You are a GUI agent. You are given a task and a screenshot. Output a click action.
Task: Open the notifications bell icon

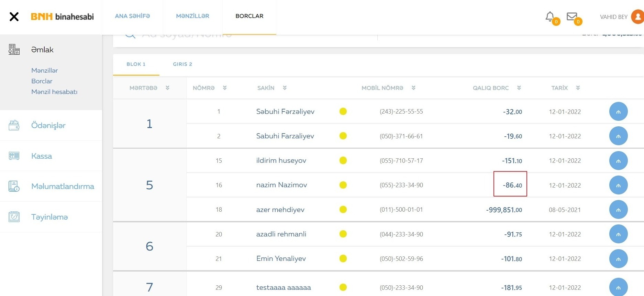click(x=549, y=17)
